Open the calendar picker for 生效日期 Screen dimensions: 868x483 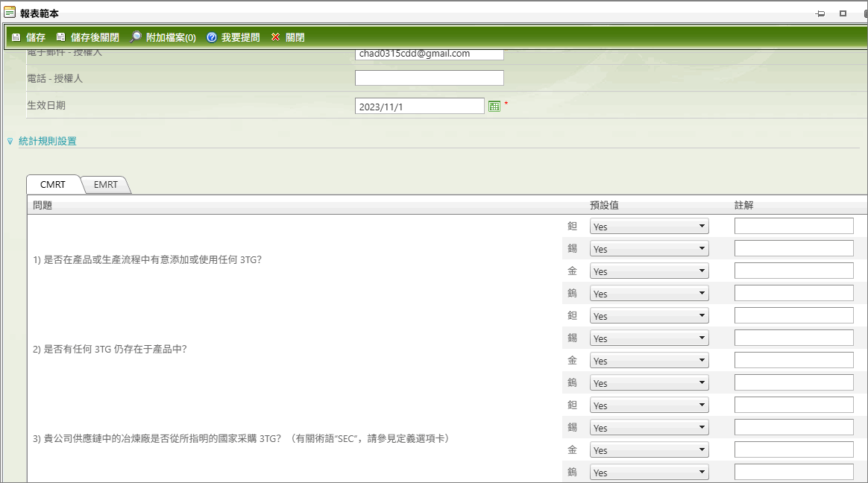click(494, 107)
